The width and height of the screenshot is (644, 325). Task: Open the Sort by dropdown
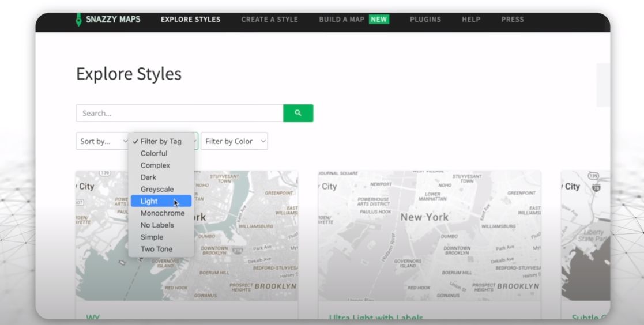[x=102, y=141]
